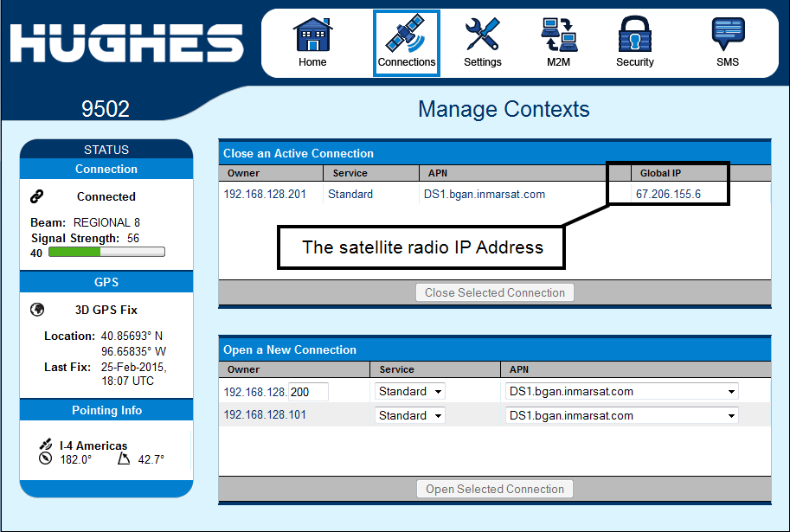Image resolution: width=790 pixels, height=532 pixels.
Task: Click the owner IP last octet field
Action: tap(308, 392)
